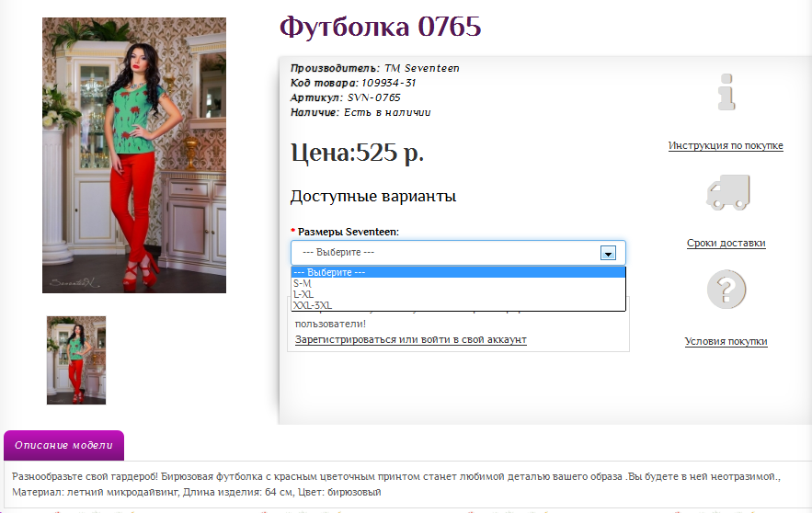Click the Футболка 0765 title
The image size is (812, 513).
pyautogui.click(x=381, y=27)
